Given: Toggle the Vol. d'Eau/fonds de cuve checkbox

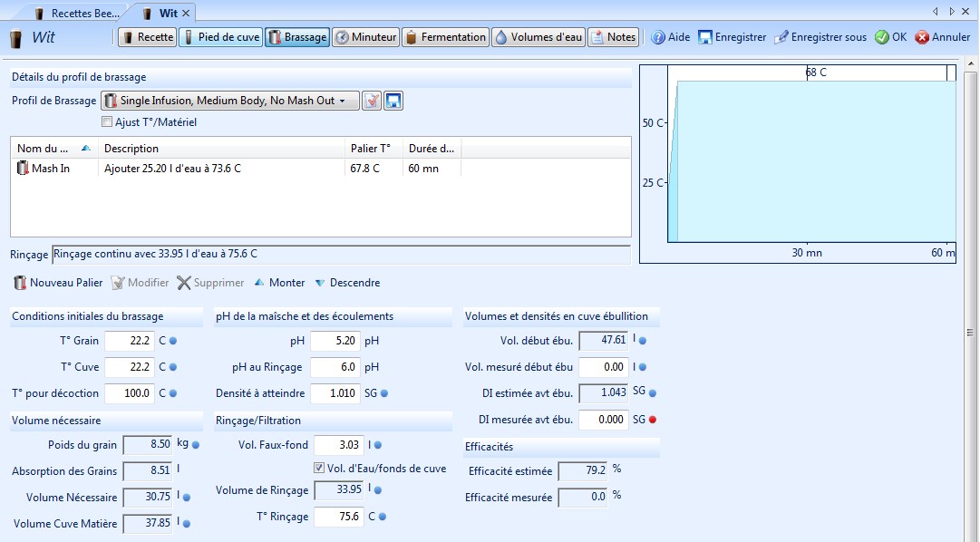Looking at the screenshot, I should click(319, 469).
